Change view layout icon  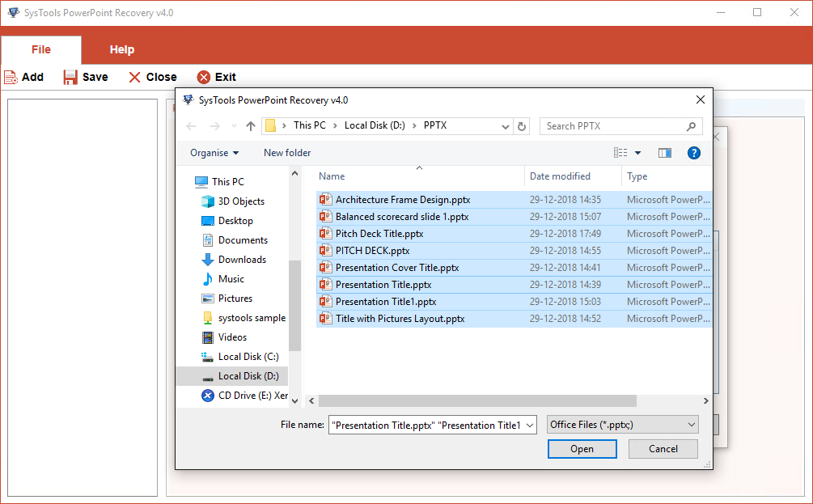tap(620, 152)
